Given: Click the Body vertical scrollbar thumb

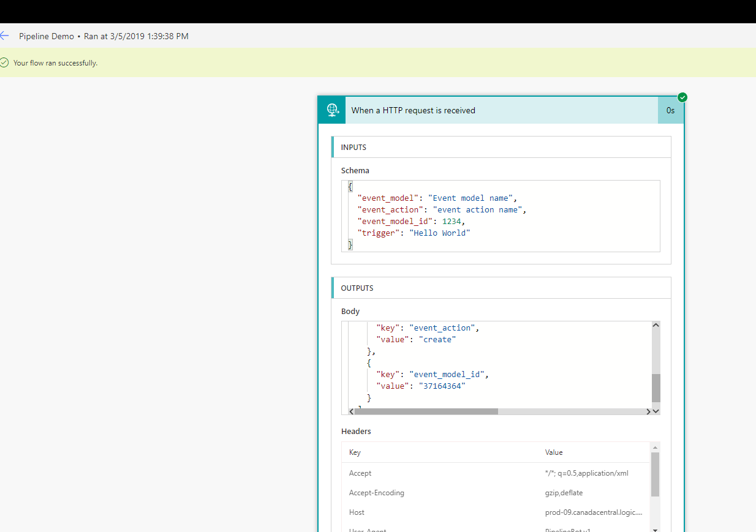Looking at the screenshot, I should click(656, 387).
